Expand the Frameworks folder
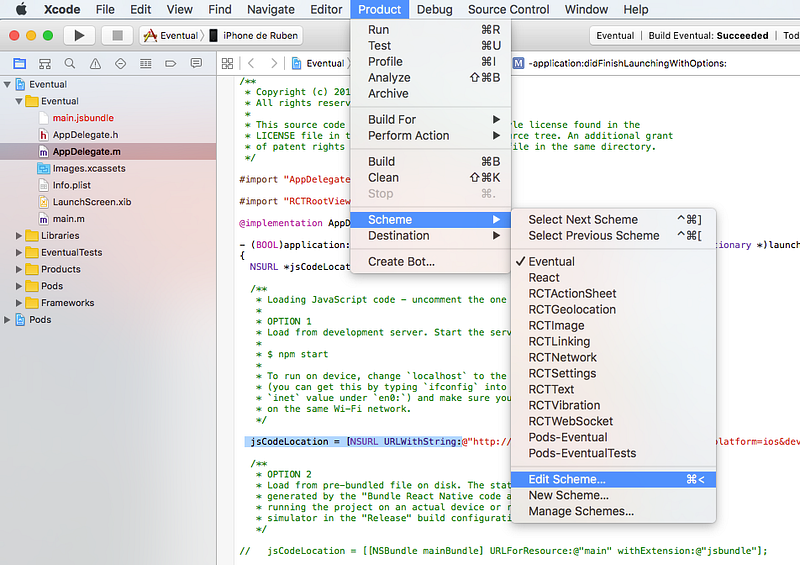Screen dimensions: 800x565 click(19, 303)
